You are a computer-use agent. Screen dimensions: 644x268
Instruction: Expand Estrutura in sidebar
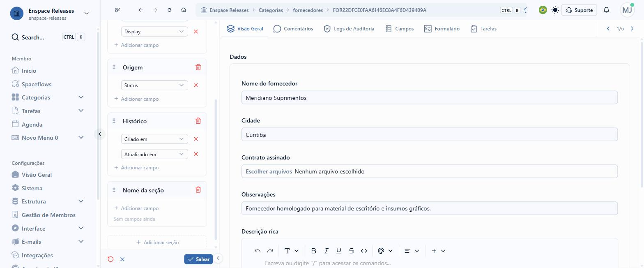[x=81, y=201]
